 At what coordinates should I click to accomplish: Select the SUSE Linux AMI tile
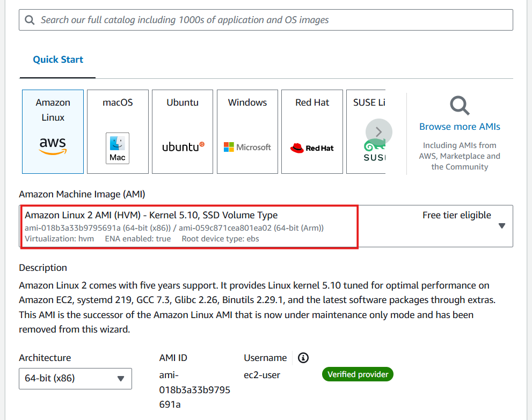point(366,131)
